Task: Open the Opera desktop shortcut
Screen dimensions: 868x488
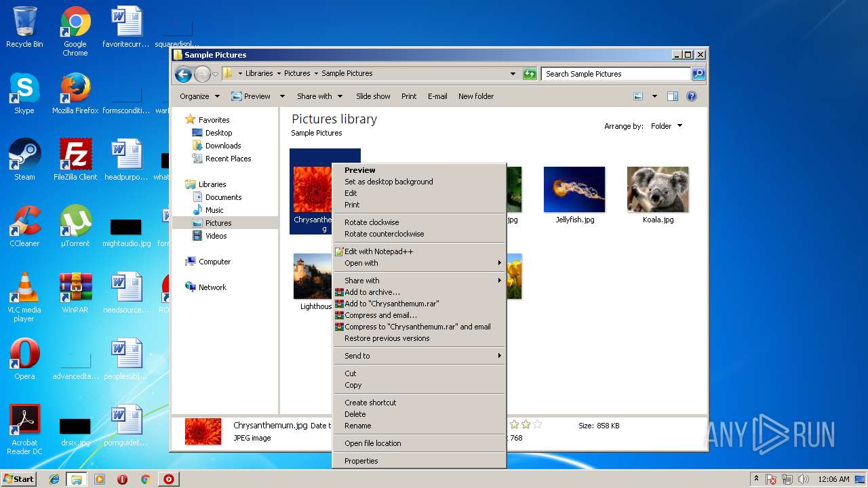Action: tap(24, 359)
